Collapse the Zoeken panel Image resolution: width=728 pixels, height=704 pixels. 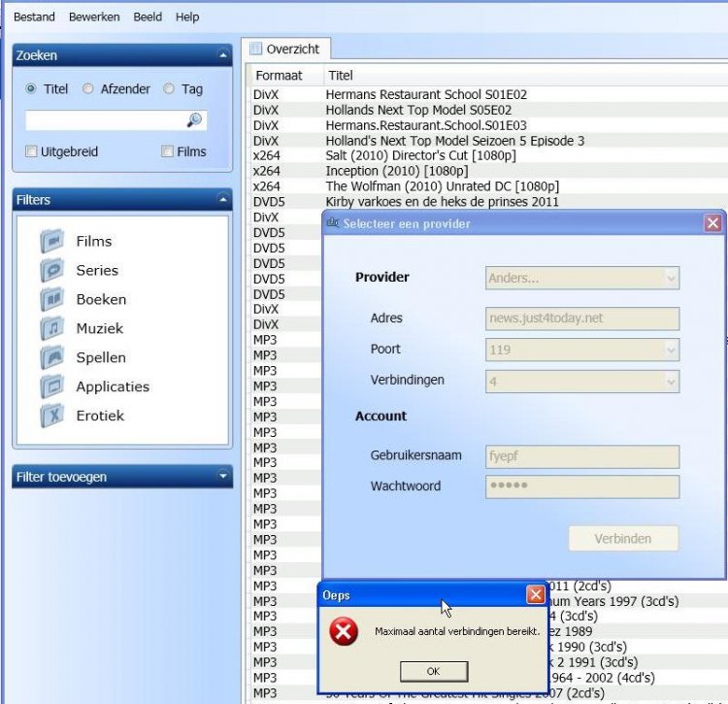coord(223,56)
